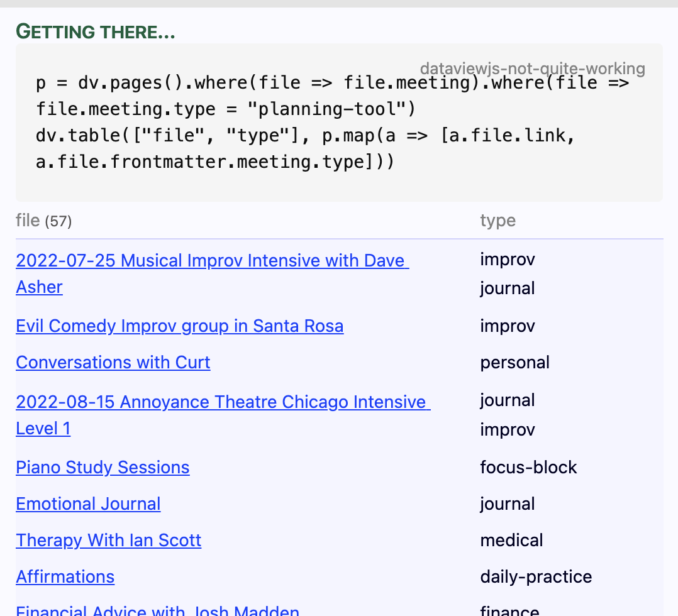Select 'journal' type for Emotional Journal row

(507, 504)
